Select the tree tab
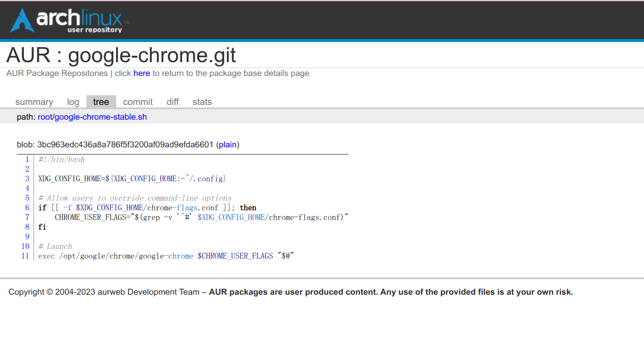 [x=101, y=102]
